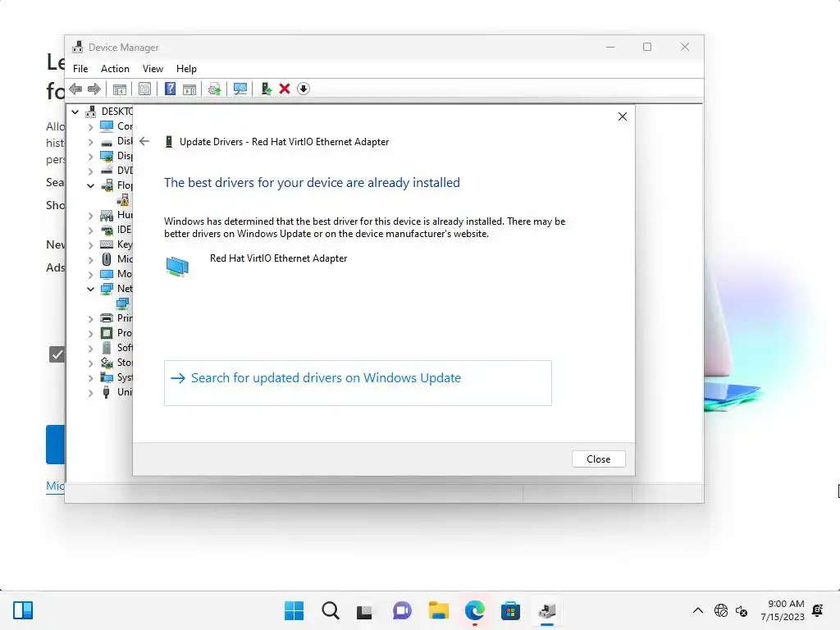Expand the Storage controllers (Sto) node
Viewport: 840px width, 630px height.
[x=90, y=363]
